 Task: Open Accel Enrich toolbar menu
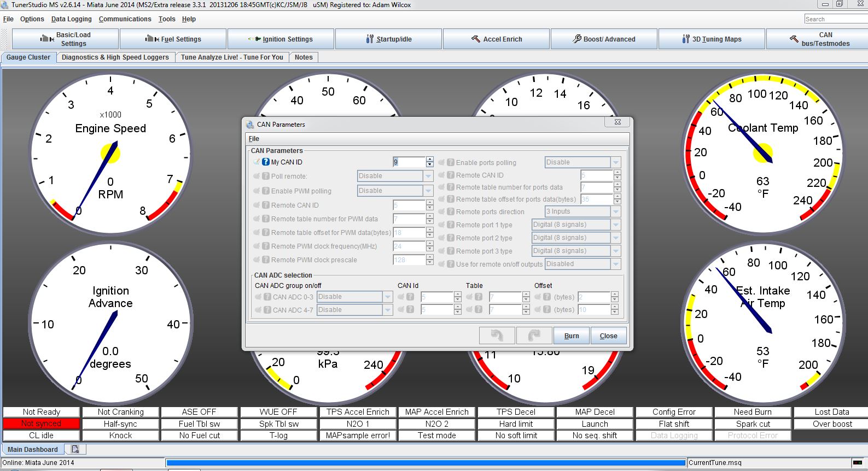496,39
